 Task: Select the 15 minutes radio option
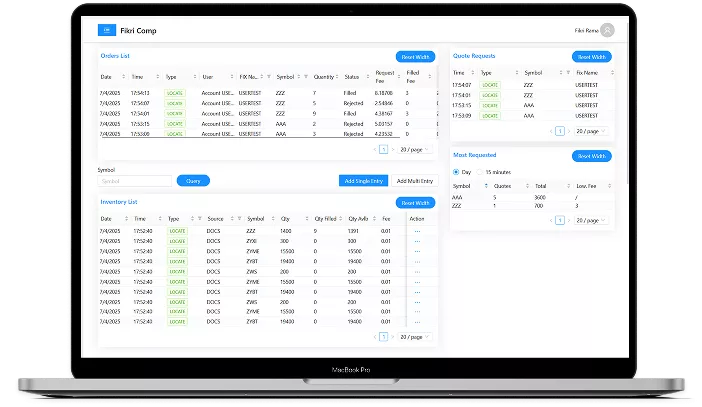coord(479,172)
